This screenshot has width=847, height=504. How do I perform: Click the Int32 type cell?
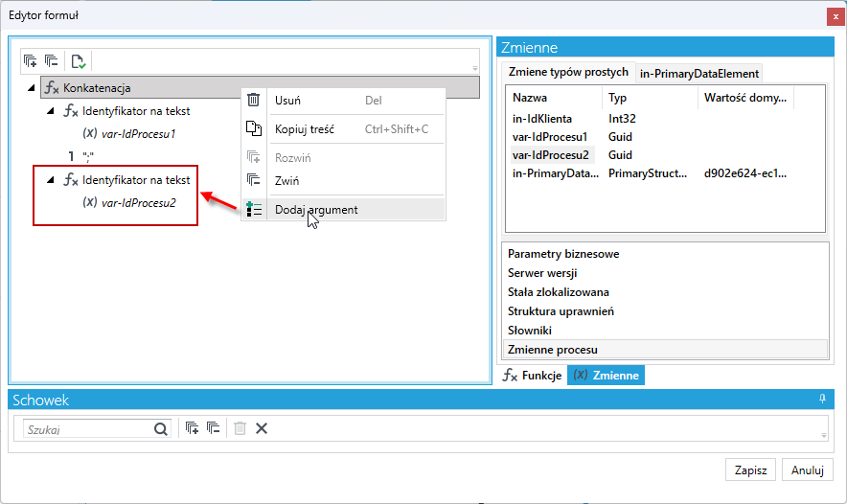click(x=622, y=119)
